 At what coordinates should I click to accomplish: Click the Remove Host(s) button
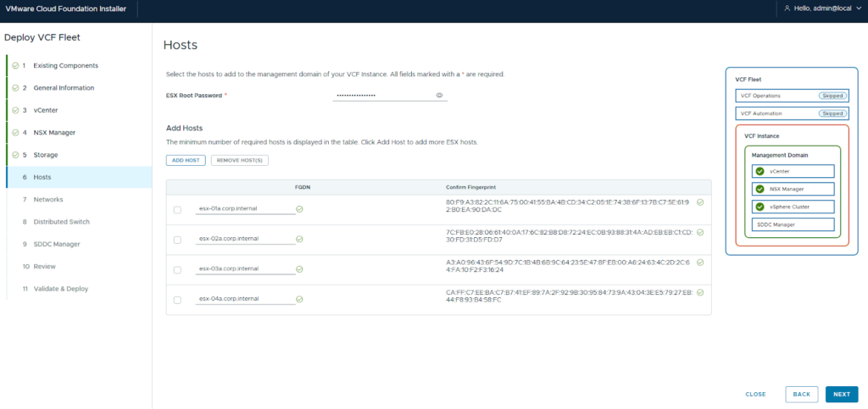[x=239, y=160]
